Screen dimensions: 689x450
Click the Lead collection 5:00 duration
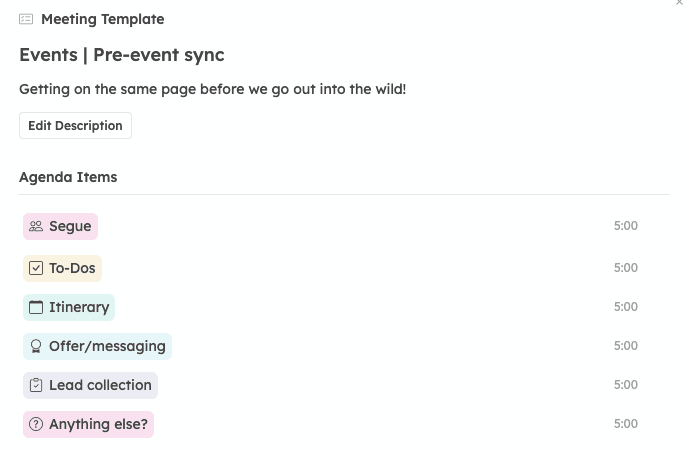point(625,385)
